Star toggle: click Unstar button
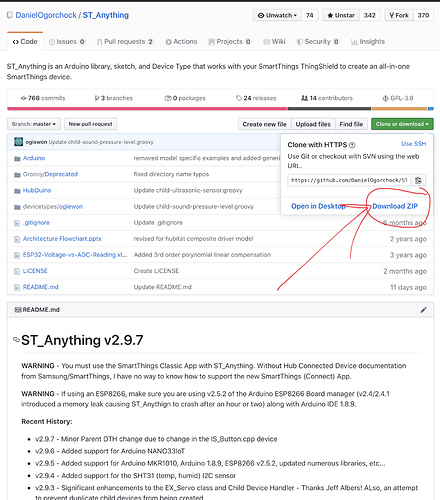440x500 pixels. [x=341, y=15]
